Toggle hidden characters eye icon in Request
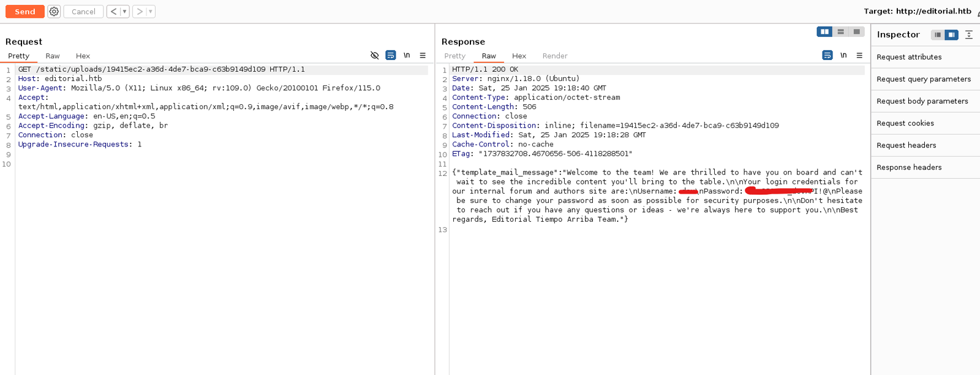 pyautogui.click(x=375, y=55)
